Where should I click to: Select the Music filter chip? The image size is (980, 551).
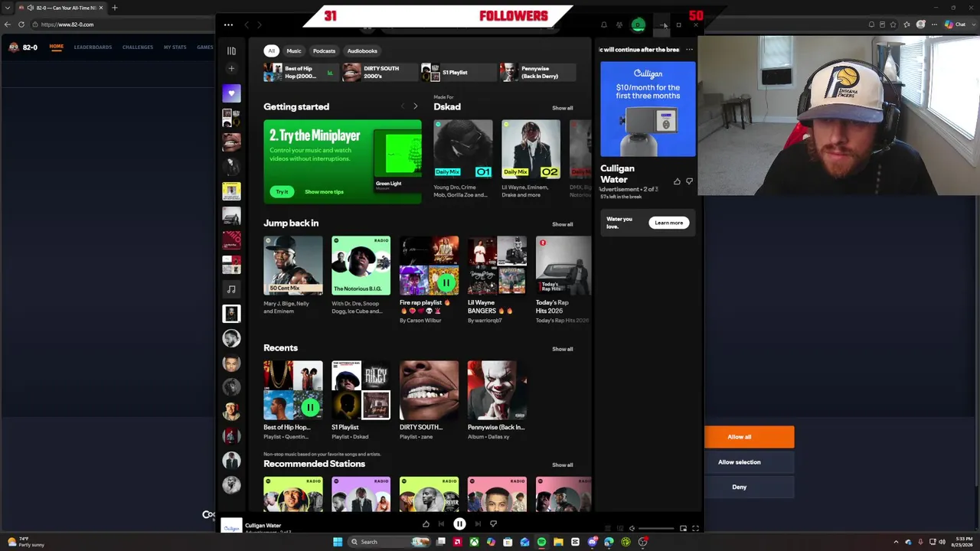(294, 51)
